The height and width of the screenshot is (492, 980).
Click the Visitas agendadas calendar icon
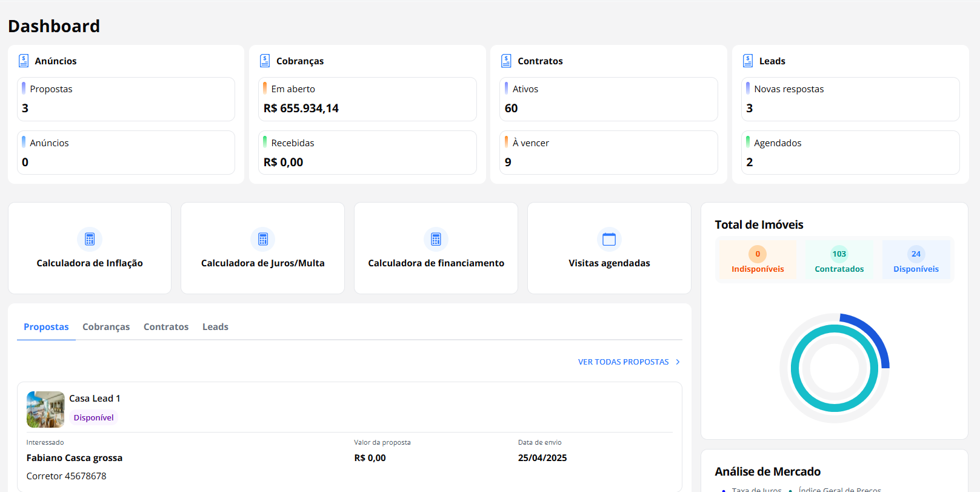click(x=609, y=239)
